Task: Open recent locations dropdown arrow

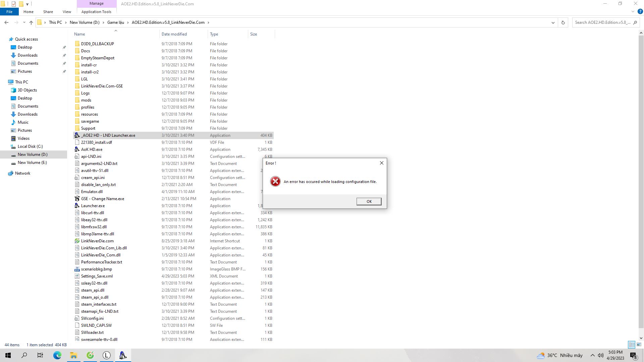Action: 24,22
